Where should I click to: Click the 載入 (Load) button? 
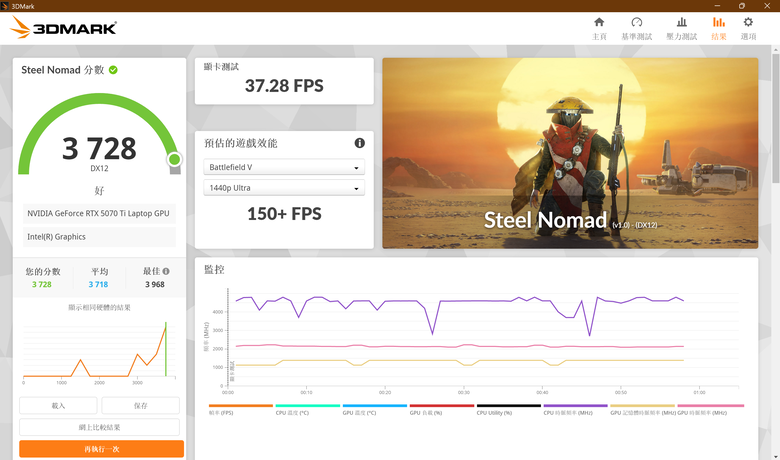[58, 405]
